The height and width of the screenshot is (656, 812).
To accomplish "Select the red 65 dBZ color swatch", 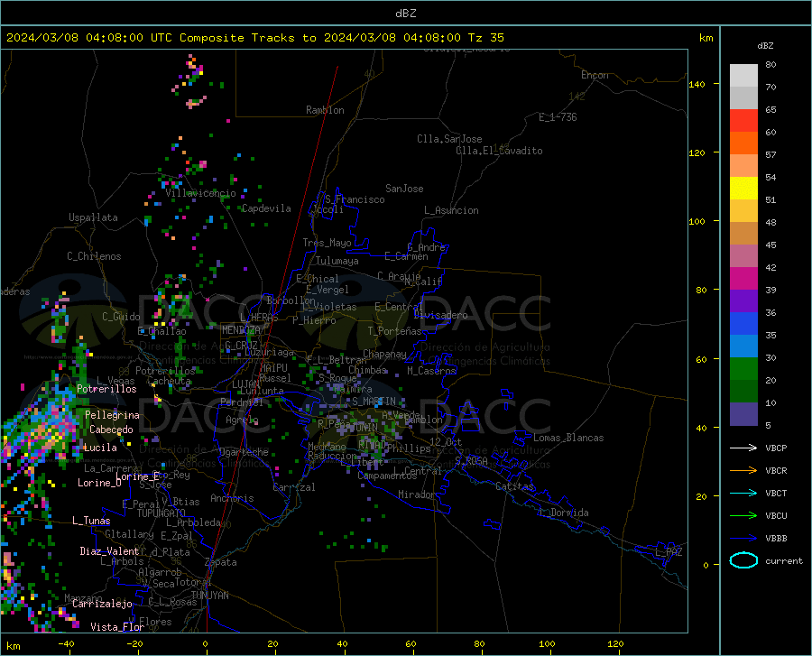I will (743, 121).
